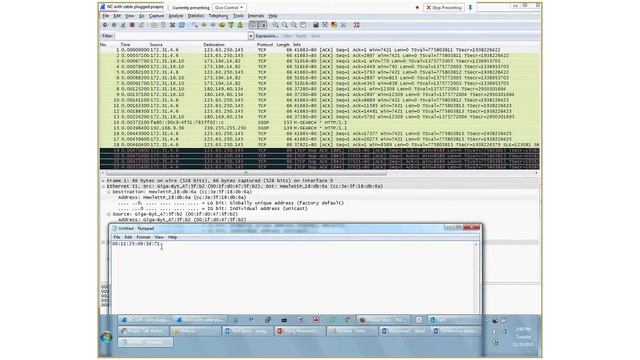This screenshot has width=640, height=360.
Task: Click the taskbar clock
Action: point(523,337)
